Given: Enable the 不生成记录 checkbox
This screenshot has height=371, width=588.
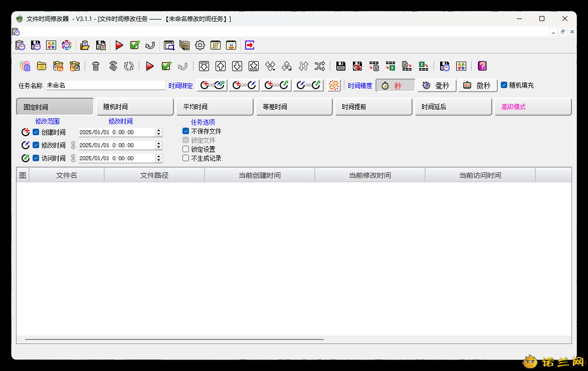Looking at the screenshot, I should (x=185, y=158).
